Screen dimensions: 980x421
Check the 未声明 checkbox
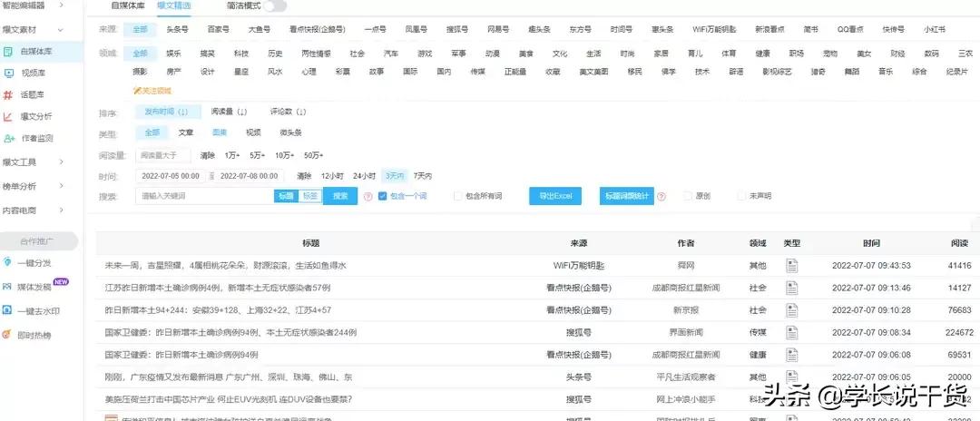tap(742, 196)
